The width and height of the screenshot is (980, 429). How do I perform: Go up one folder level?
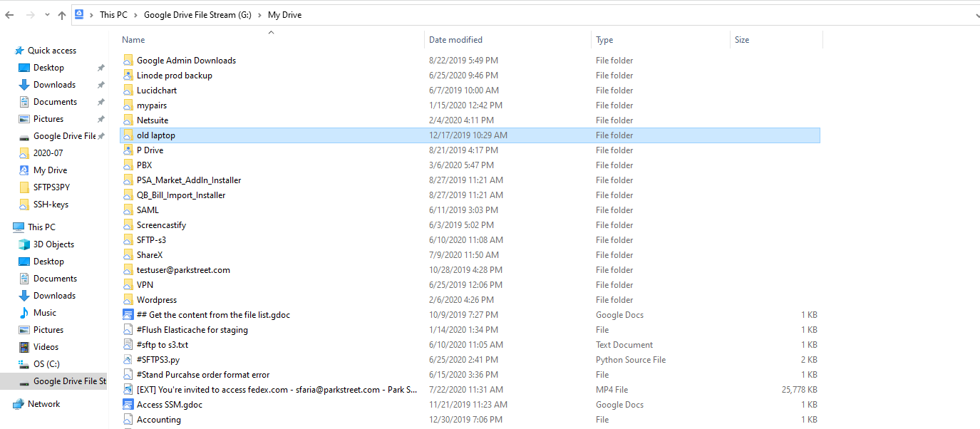(62, 15)
